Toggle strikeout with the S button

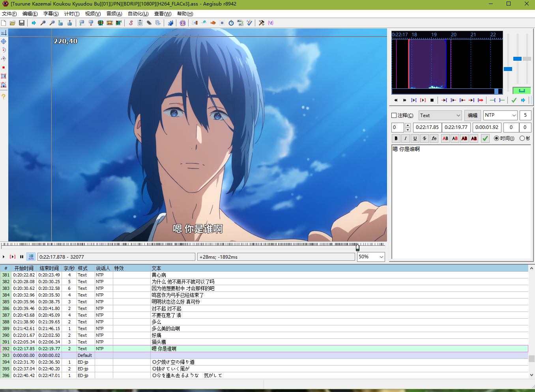(425, 138)
